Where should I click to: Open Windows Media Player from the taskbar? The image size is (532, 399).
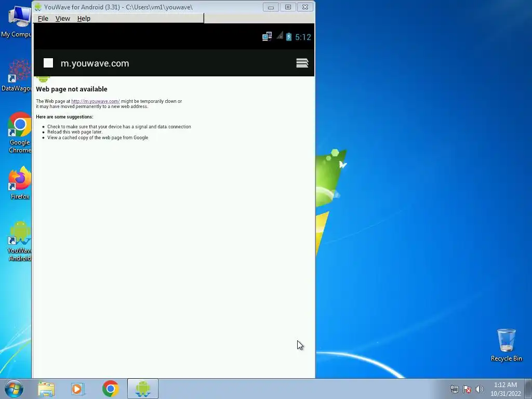coord(78,389)
